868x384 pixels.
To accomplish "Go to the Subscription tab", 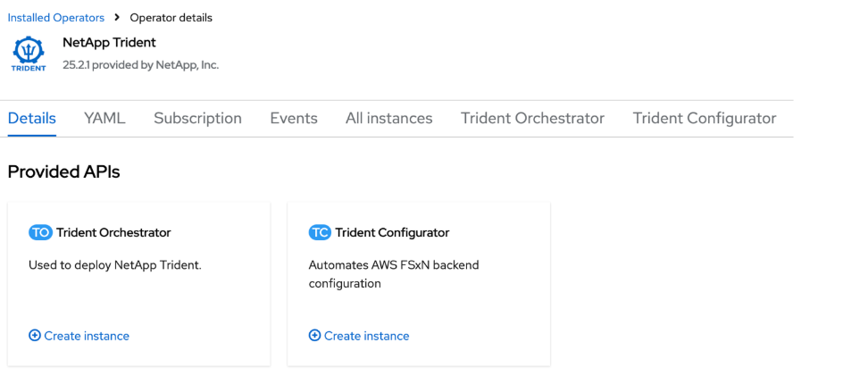I will 197,119.
